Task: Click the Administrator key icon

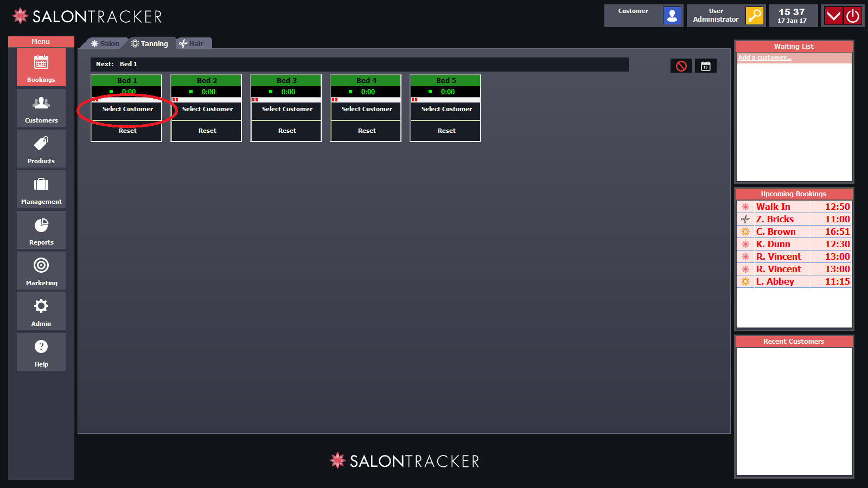Action: (x=755, y=16)
